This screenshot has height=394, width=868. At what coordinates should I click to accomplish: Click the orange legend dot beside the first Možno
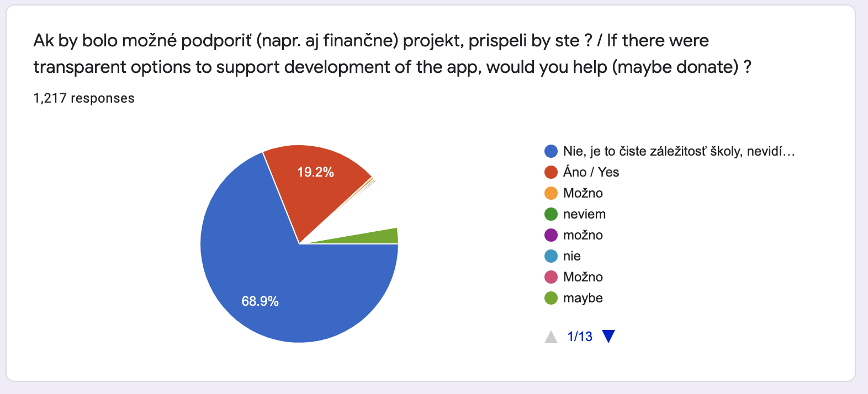click(551, 193)
